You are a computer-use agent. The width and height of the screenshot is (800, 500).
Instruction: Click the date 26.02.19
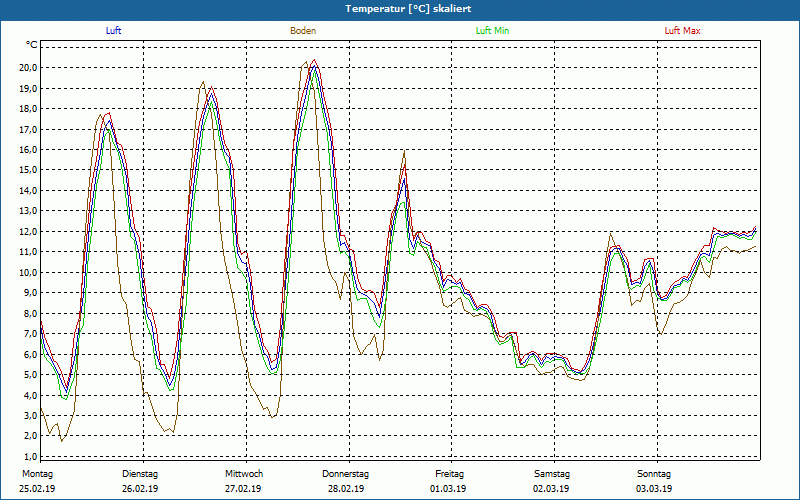pos(140,489)
